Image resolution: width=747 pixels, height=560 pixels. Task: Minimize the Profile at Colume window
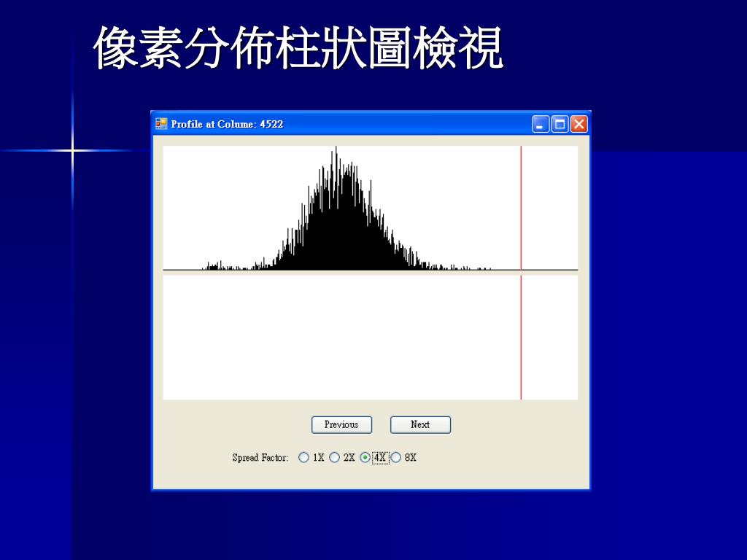coord(541,124)
